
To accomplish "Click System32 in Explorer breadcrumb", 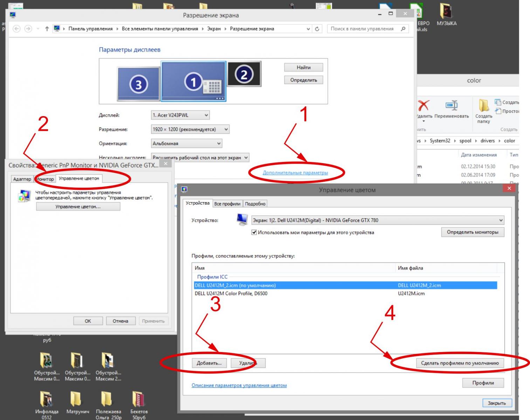I will coord(440,141).
